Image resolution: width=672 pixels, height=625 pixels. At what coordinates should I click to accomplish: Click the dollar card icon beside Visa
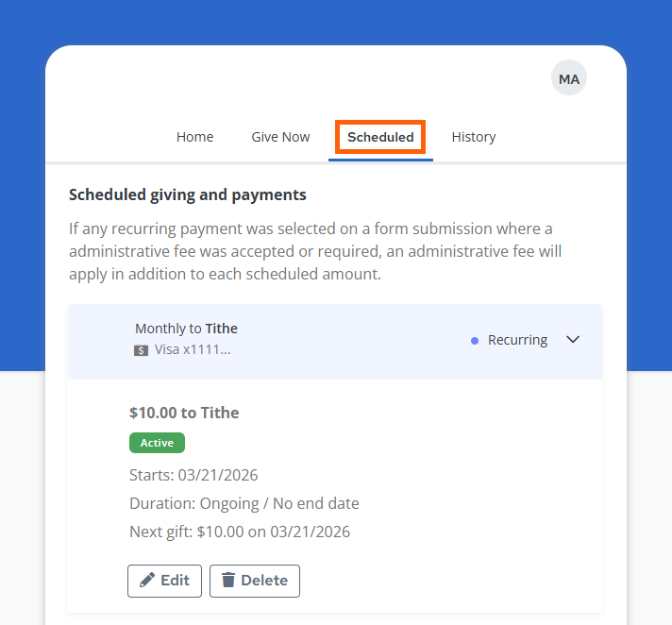142,350
